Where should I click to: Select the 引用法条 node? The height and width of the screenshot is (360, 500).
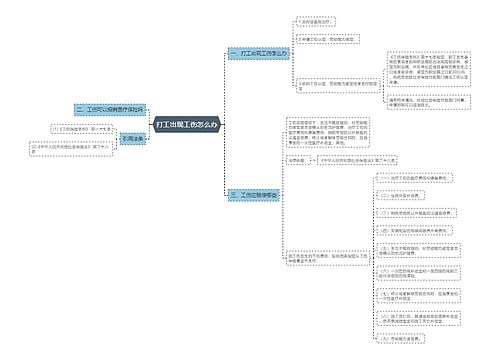click(133, 138)
